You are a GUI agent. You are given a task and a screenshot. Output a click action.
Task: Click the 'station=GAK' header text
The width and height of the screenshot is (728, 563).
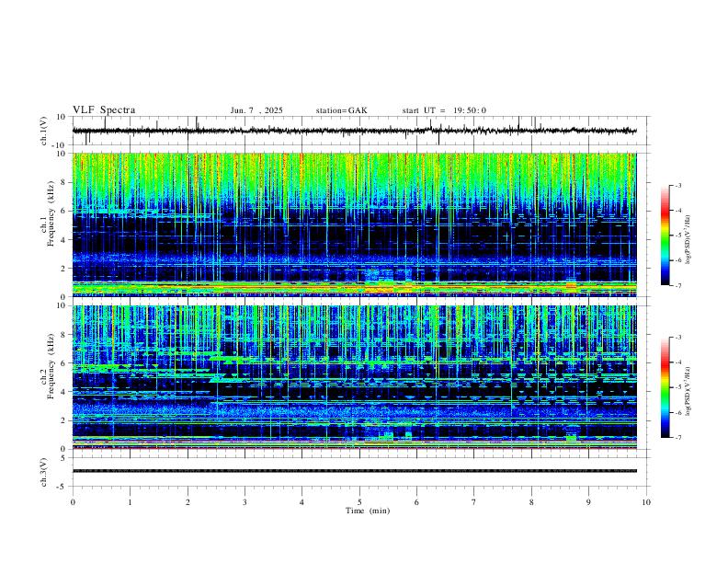(342, 110)
